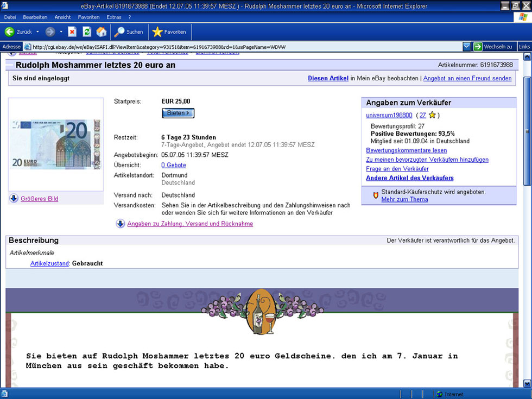Open seller profile universum196800
The image size is (532, 399).
[389, 115]
